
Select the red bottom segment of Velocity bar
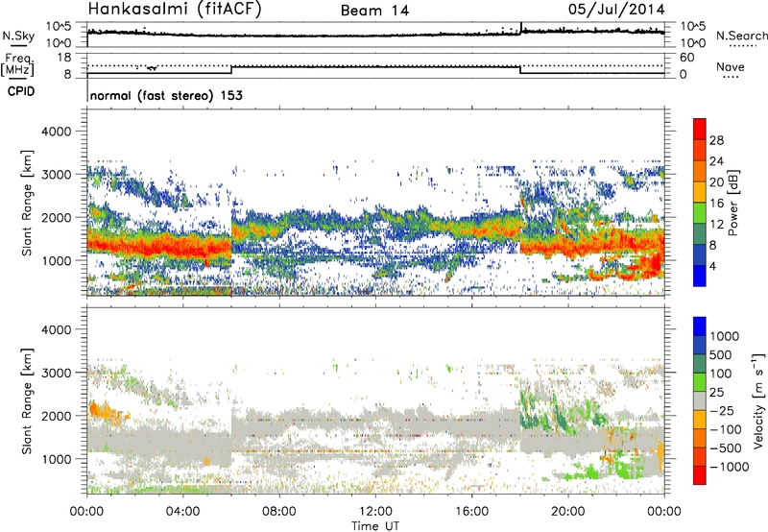(x=700, y=475)
